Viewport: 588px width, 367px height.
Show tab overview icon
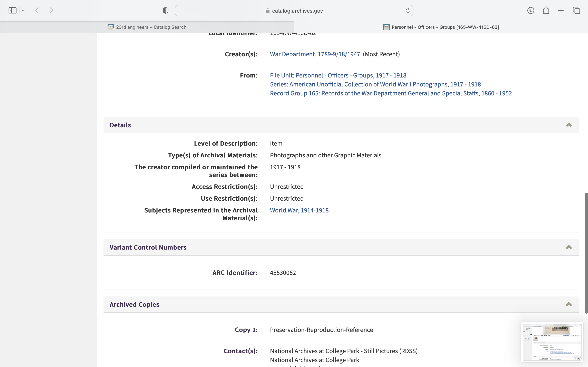point(576,10)
